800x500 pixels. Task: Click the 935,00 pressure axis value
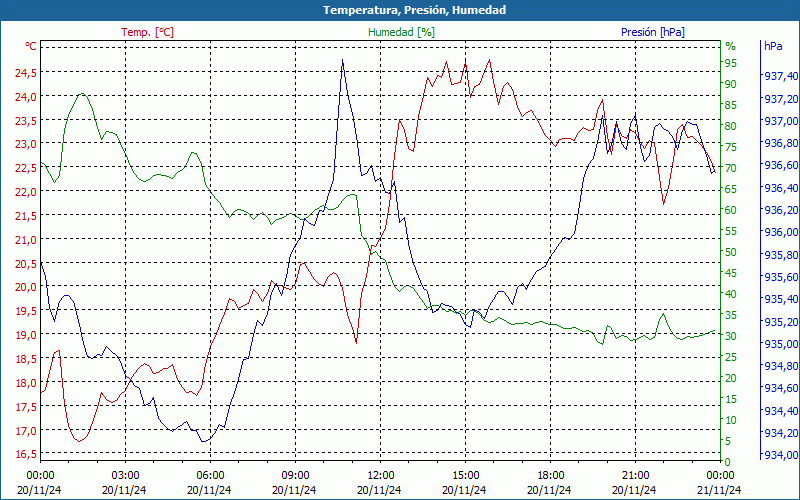(x=781, y=344)
